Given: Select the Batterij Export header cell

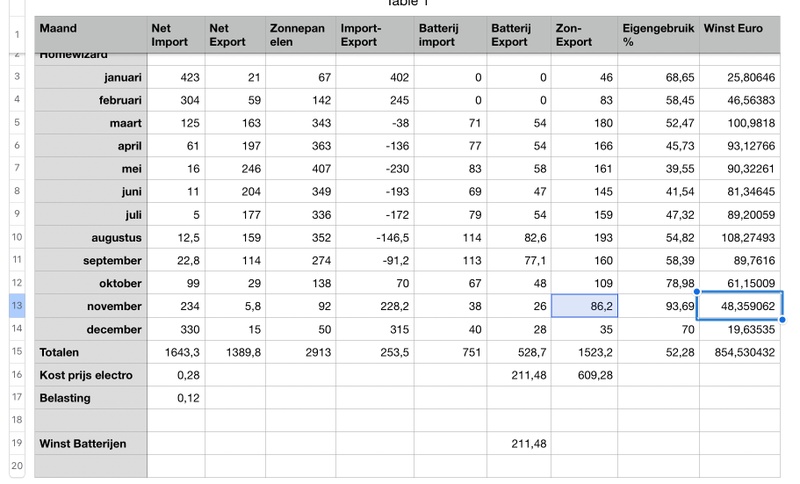Looking at the screenshot, I should point(519,35).
